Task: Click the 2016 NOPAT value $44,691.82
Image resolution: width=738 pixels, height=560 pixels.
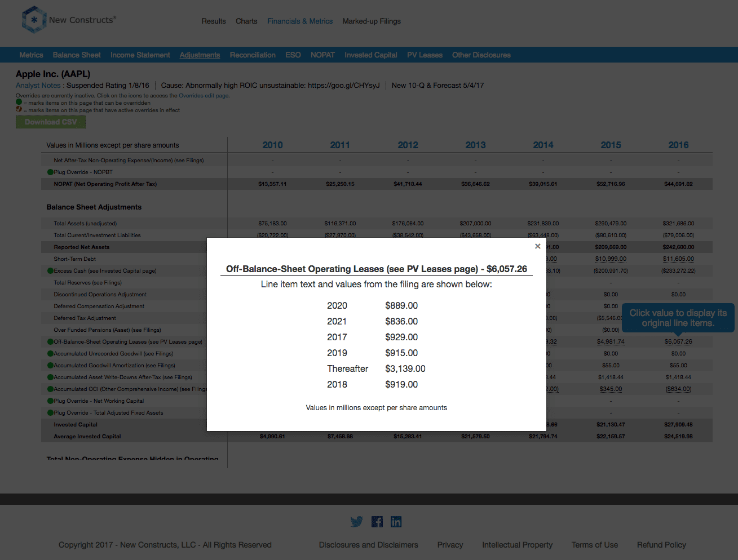Action: tap(678, 184)
